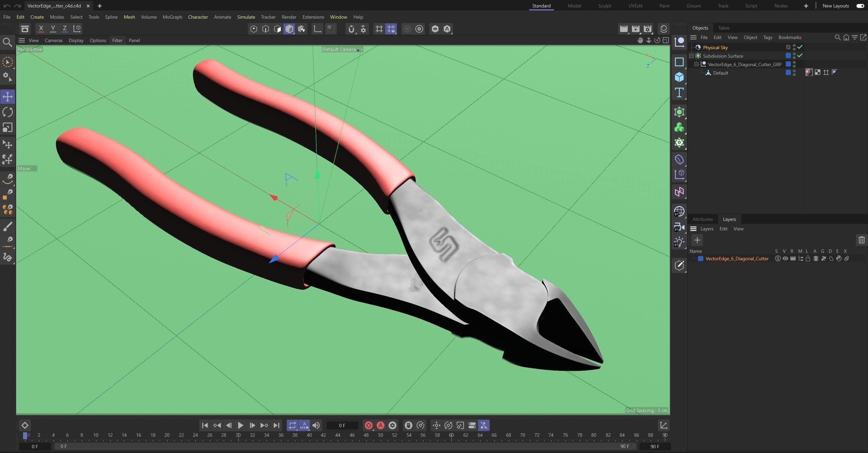Open the Mesh menu
868x453 pixels.
coord(129,17)
